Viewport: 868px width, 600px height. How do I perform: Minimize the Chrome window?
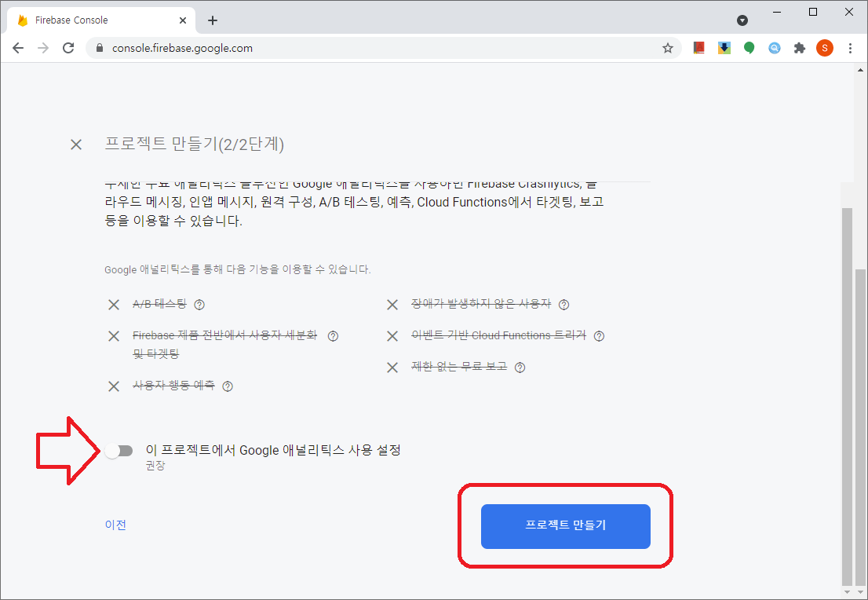[x=777, y=13]
